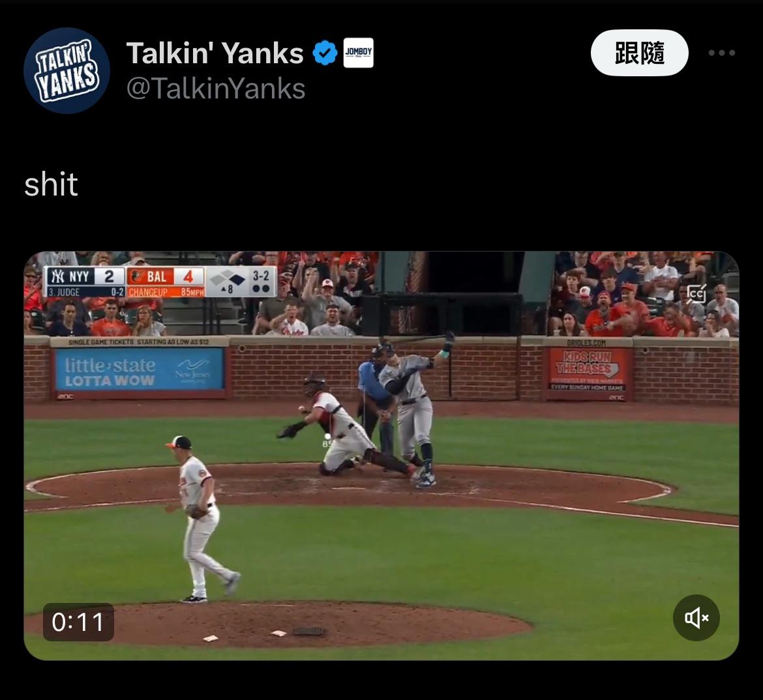
Task: Open the Jomboy affiliate badge
Action: click(359, 53)
